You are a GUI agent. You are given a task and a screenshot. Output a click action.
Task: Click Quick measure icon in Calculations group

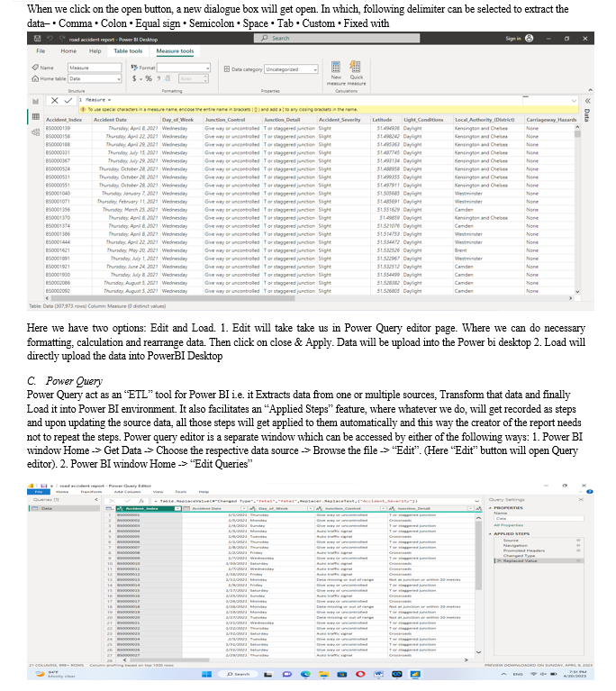pyautogui.click(x=355, y=68)
